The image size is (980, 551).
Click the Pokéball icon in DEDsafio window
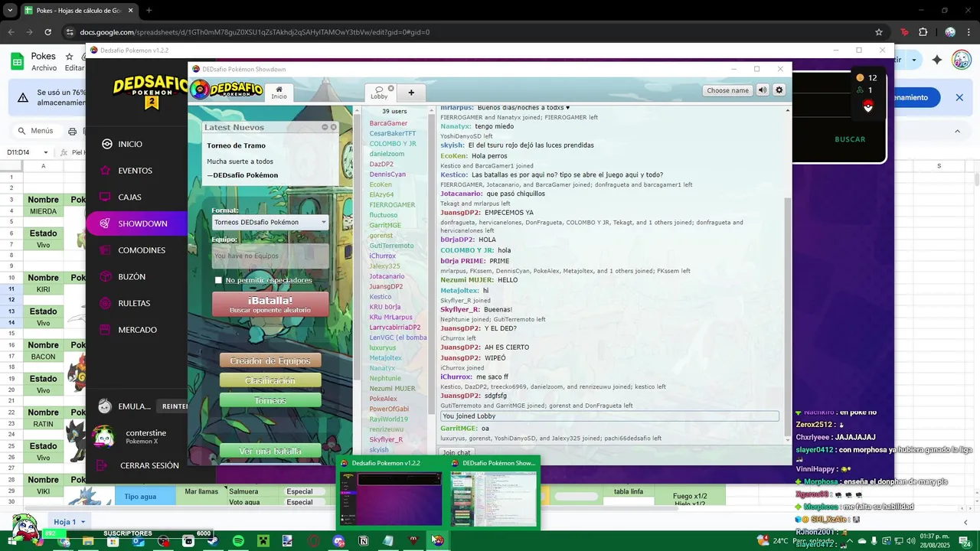coord(867,106)
